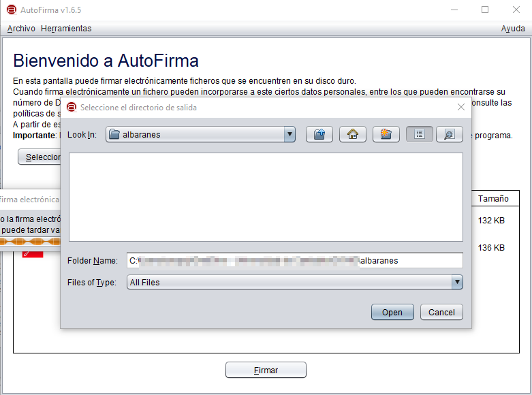The width and height of the screenshot is (532, 395).
Task: Minimize the AutoFirma window
Action: click(x=454, y=10)
